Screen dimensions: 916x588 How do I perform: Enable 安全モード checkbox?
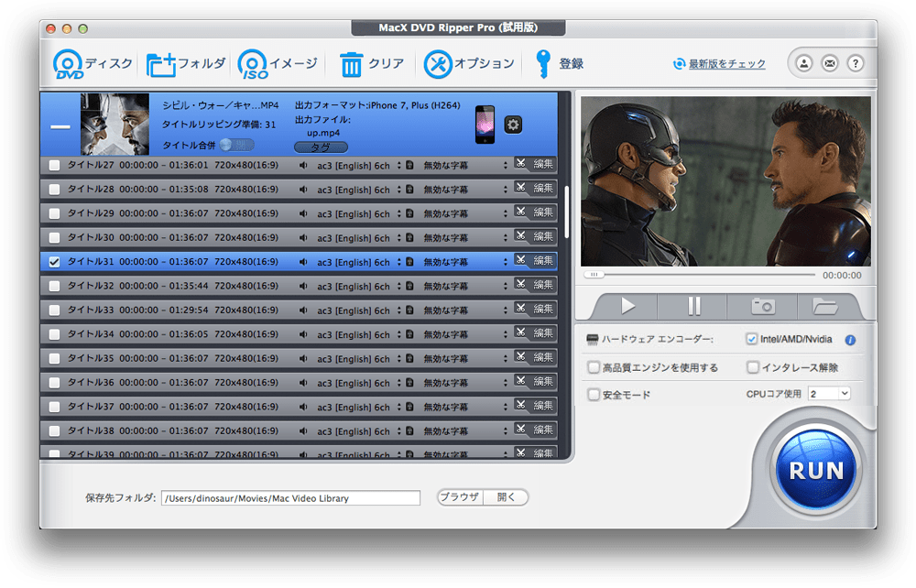click(594, 395)
